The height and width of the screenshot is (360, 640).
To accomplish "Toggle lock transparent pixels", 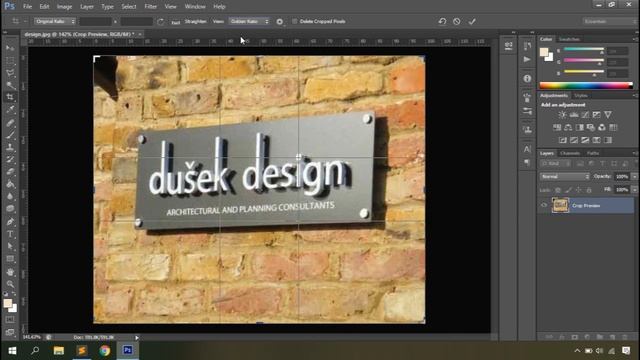I will (x=558, y=190).
